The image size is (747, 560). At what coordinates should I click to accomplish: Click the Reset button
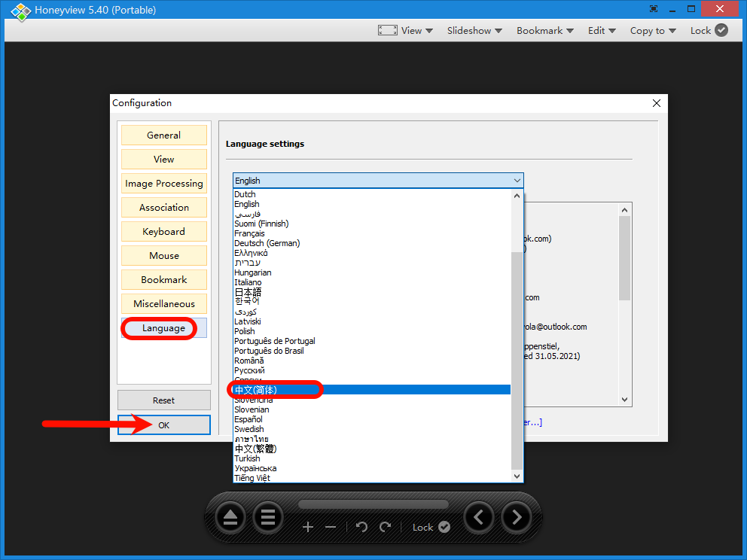[x=164, y=400]
